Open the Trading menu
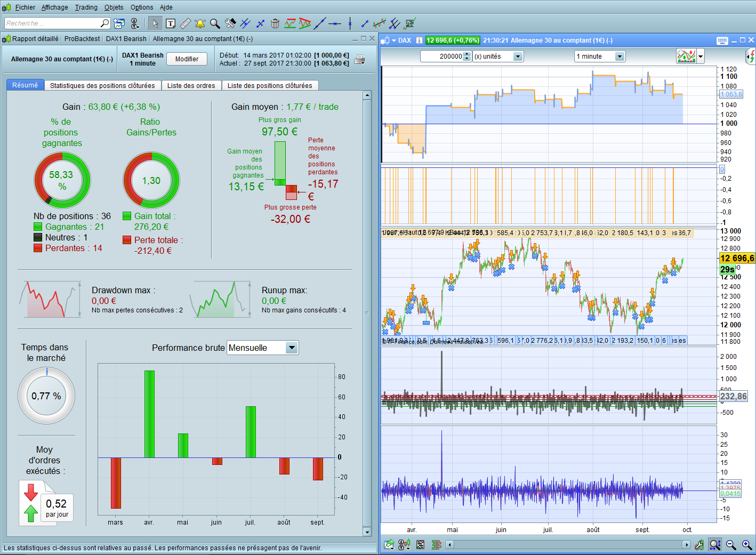The width and height of the screenshot is (756, 555). pos(86,7)
